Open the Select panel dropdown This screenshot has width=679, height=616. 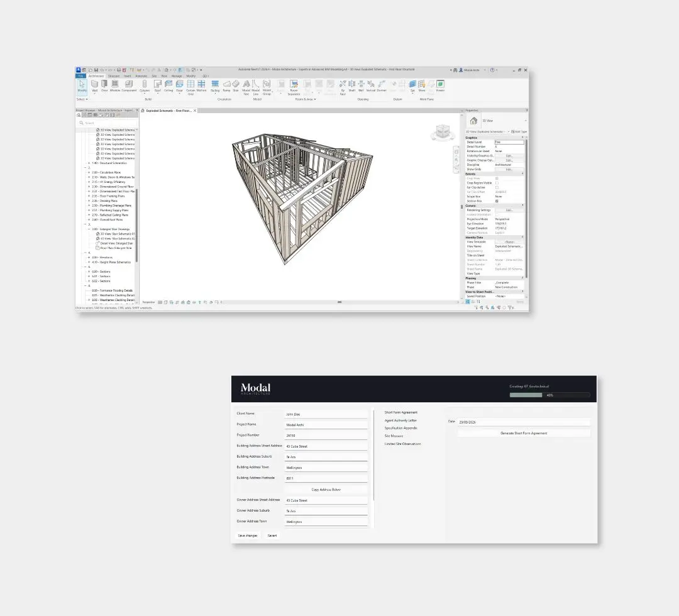click(82, 99)
